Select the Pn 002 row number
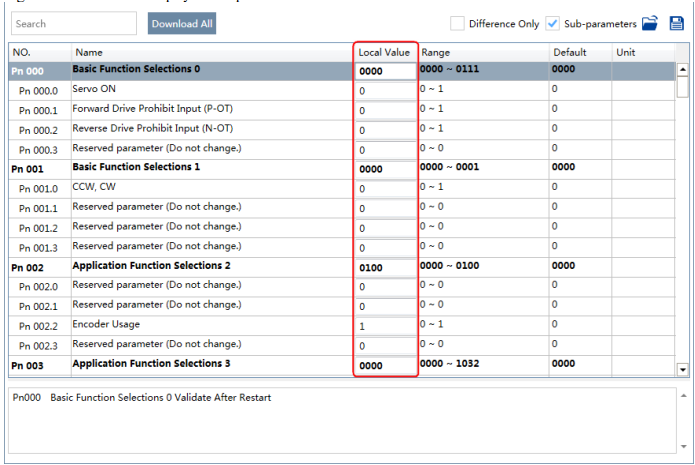Image resolution: width=695 pixels, height=465 pixels. click(x=27, y=268)
